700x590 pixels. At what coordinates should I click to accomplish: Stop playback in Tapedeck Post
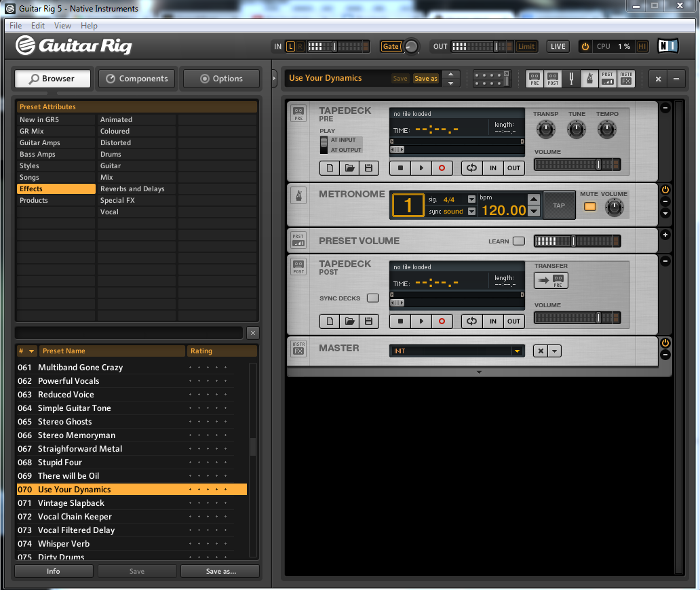[400, 321]
